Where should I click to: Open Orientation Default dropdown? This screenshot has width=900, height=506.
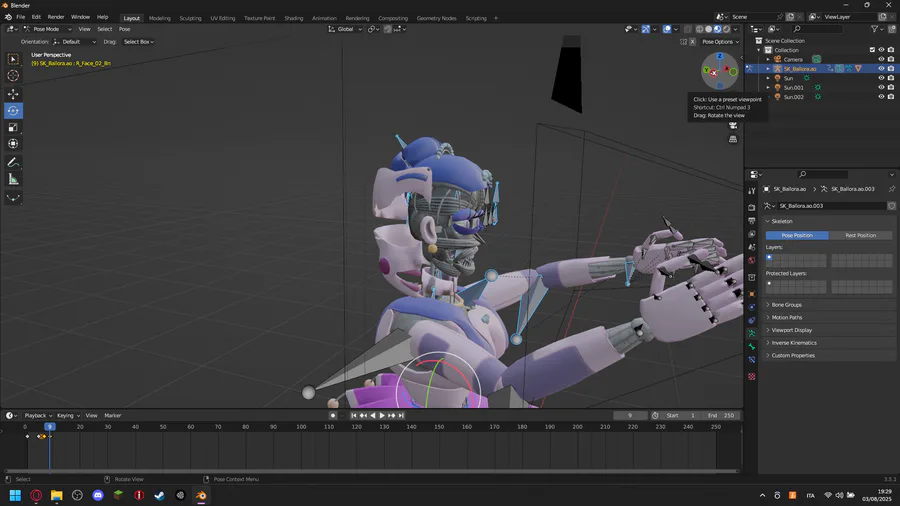pos(75,42)
